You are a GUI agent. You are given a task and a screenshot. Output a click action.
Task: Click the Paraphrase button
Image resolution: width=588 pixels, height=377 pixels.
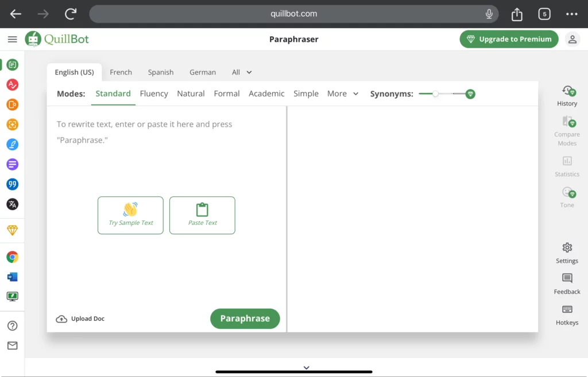245,318
